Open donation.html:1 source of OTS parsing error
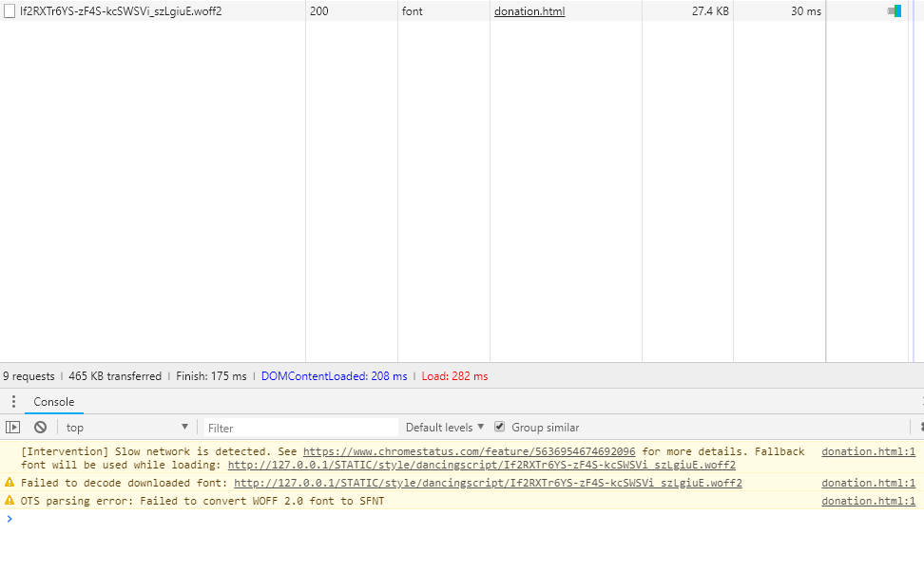 click(868, 501)
